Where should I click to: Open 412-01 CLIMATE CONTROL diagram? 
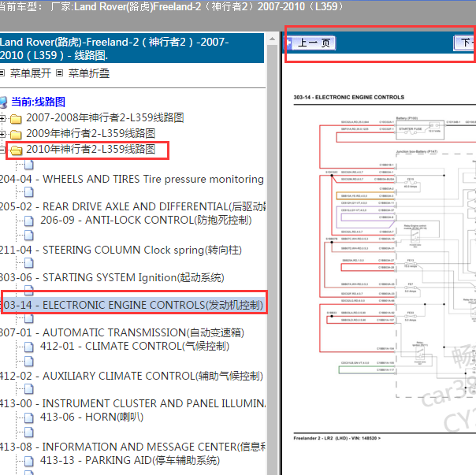(x=135, y=347)
